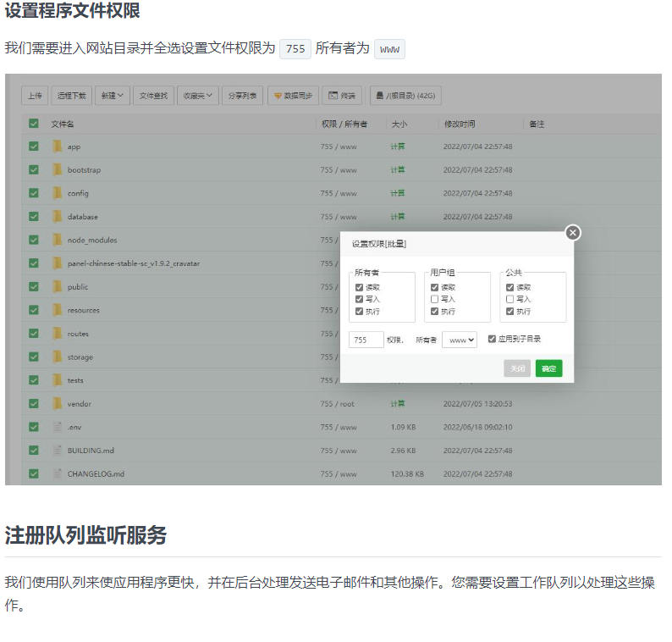Open the 收藏夹 favorites dropdown
The image size is (672, 642).
point(197,96)
